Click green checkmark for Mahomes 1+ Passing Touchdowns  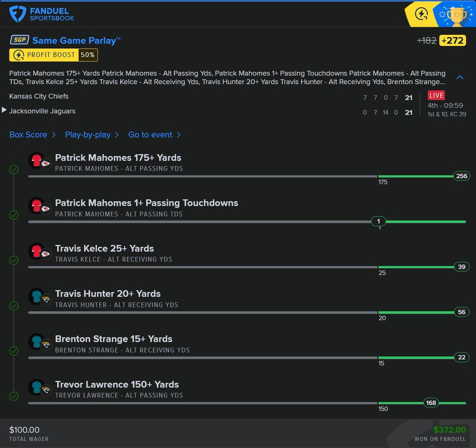[14, 215]
